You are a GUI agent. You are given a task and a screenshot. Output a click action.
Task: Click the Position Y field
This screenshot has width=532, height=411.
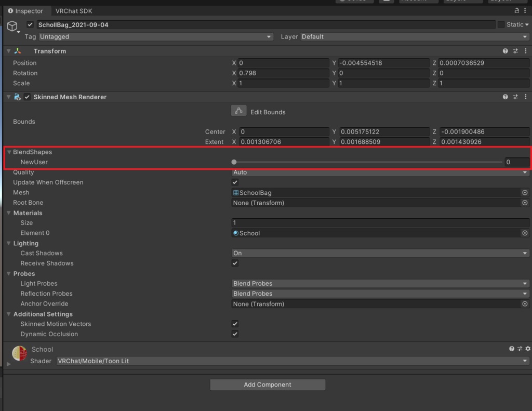(384, 63)
